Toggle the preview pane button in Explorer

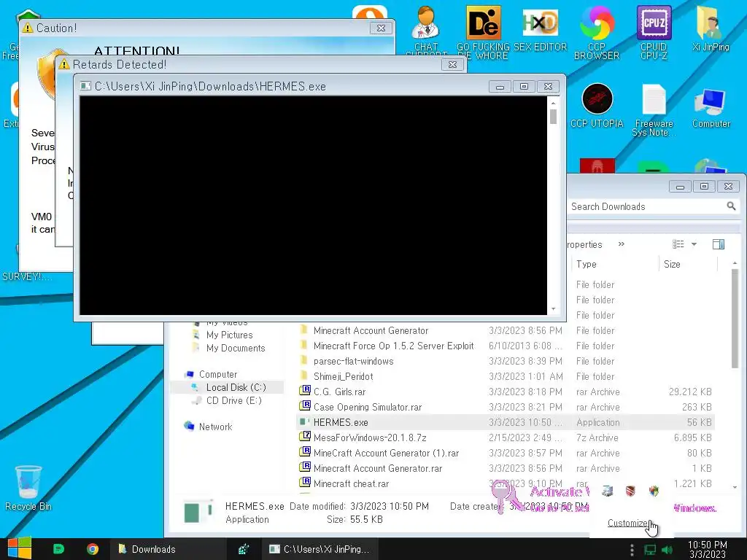click(x=719, y=244)
